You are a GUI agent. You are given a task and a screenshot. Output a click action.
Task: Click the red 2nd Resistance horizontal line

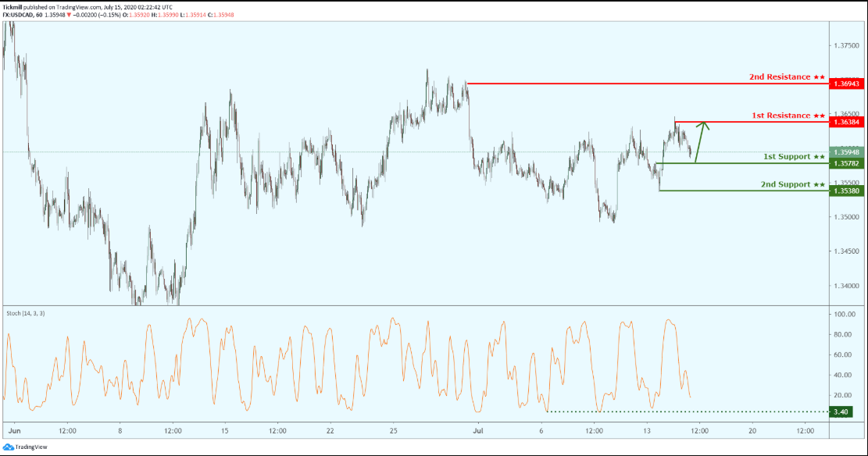[x=648, y=84]
